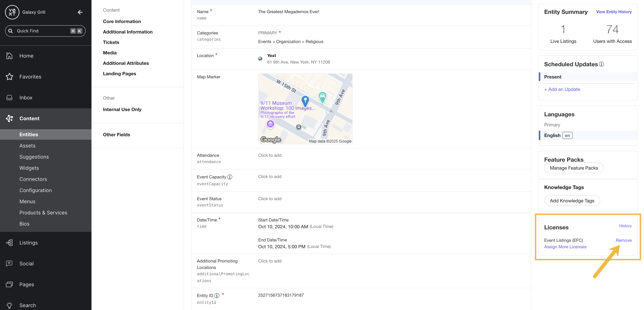Image resolution: width=644 pixels, height=310 pixels.
Task: Open Pages icon in sidebar
Action: [10, 284]
